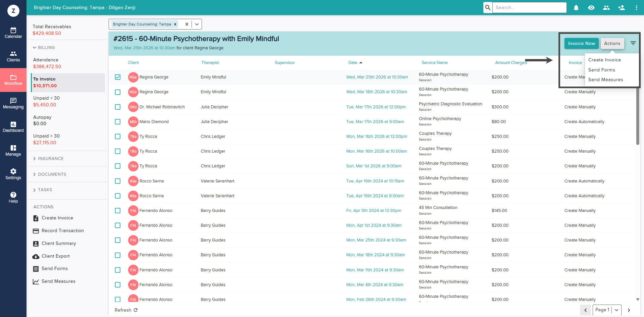Click the Record Transaction card icon
This screenshot has height=317, width=644.
[x=36, y=231]
